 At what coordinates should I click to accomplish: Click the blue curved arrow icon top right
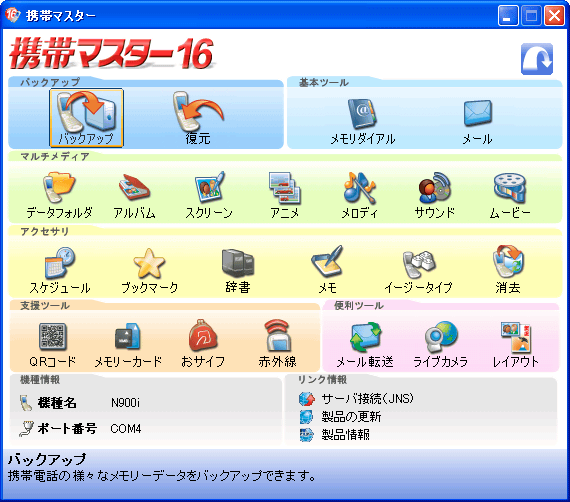(537, 59)
